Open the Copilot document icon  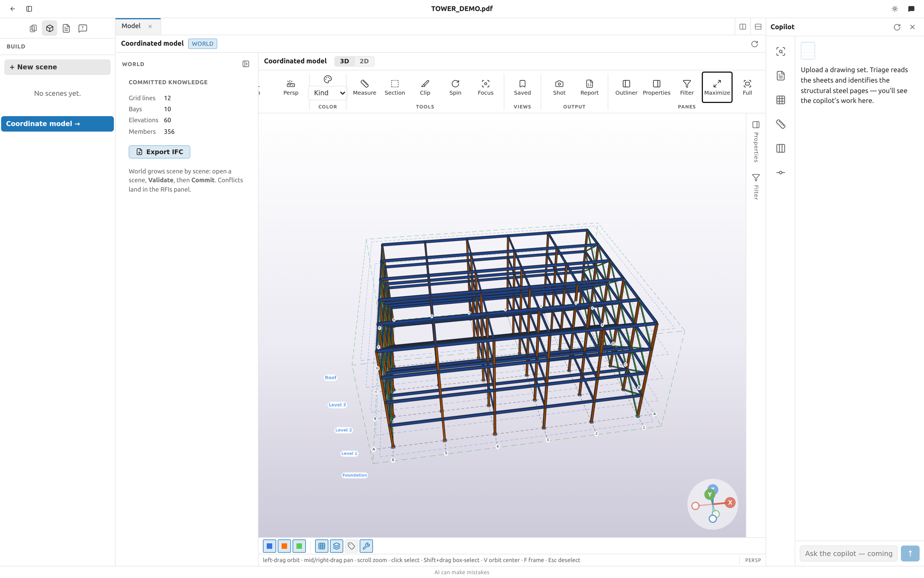pos(780,76)
